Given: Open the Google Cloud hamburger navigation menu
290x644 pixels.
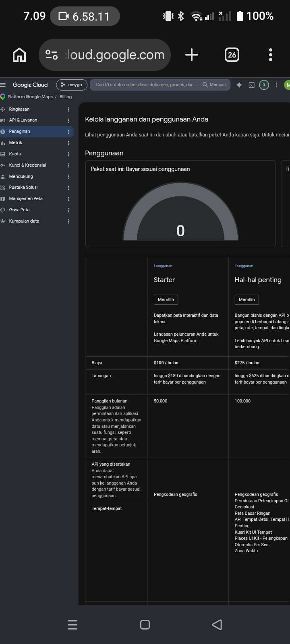Looking at the screenshot, I should (x=3, y=85).
